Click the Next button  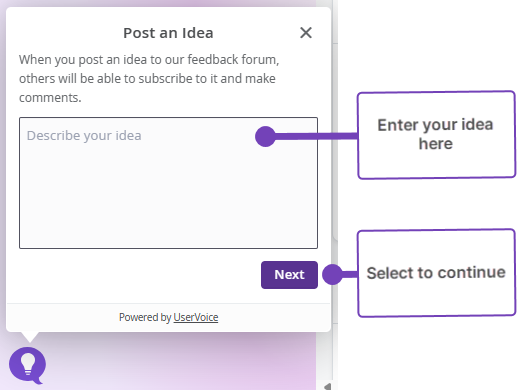pyautogui.click(x=289, y=275)
